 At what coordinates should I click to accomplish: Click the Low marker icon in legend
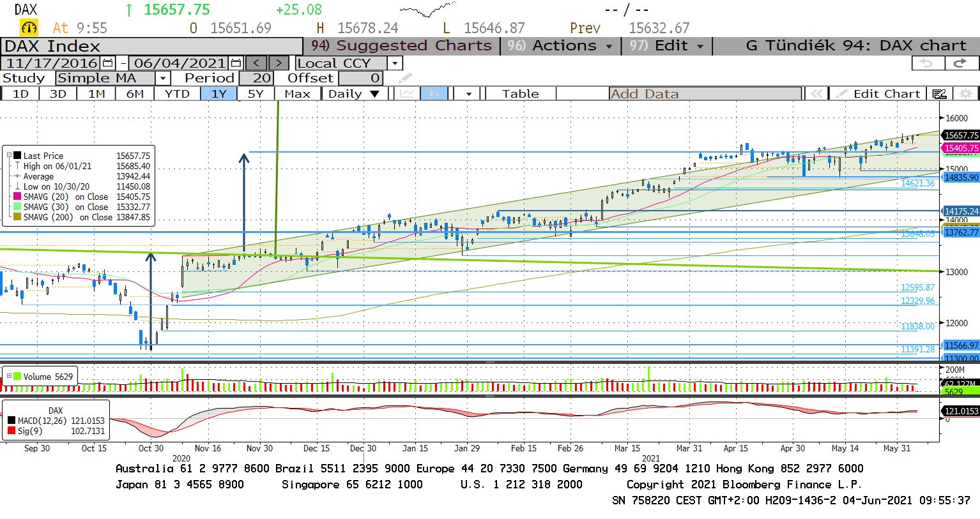point(17,186)
